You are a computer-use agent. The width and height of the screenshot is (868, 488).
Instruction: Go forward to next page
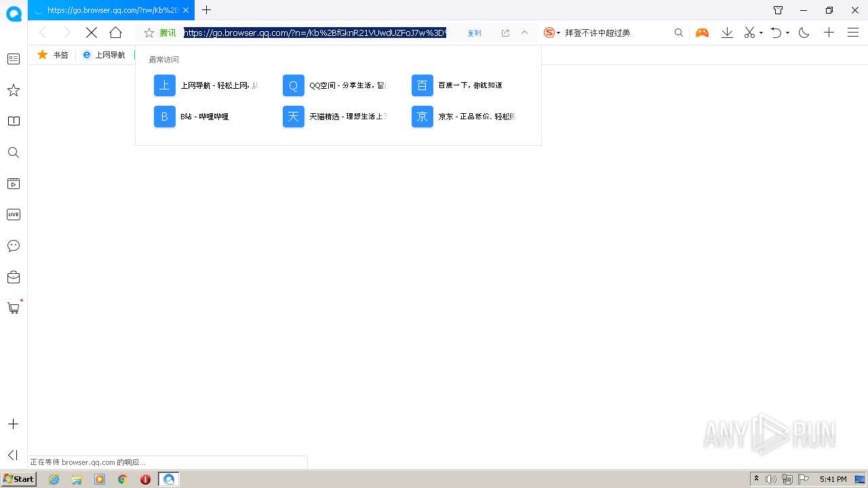[66, 33]
